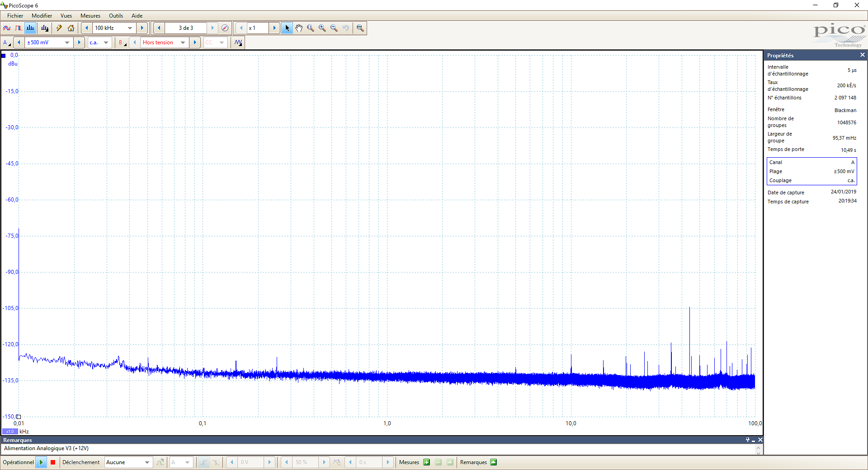Viewport: 868px width, 470px height.
Task: Click the Remarques notes scroll down arrow
Action: click(759, 452)
